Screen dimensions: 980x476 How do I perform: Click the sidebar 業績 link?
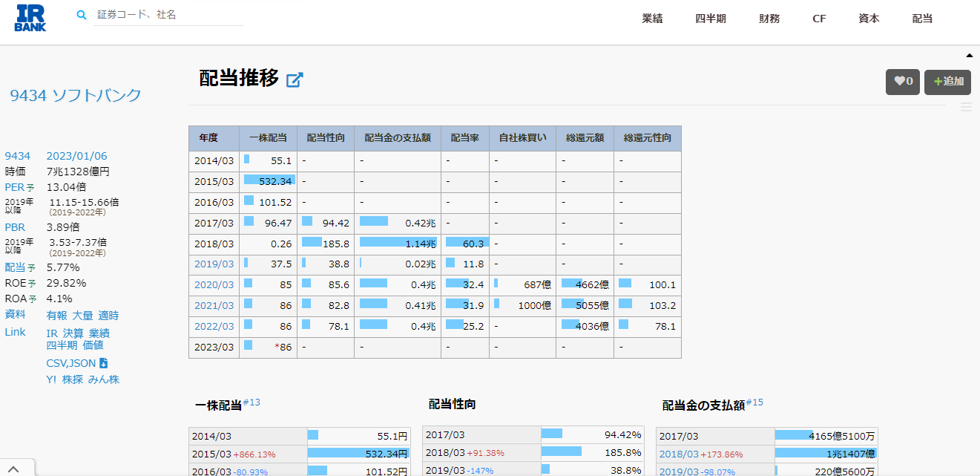click(99, 333)
